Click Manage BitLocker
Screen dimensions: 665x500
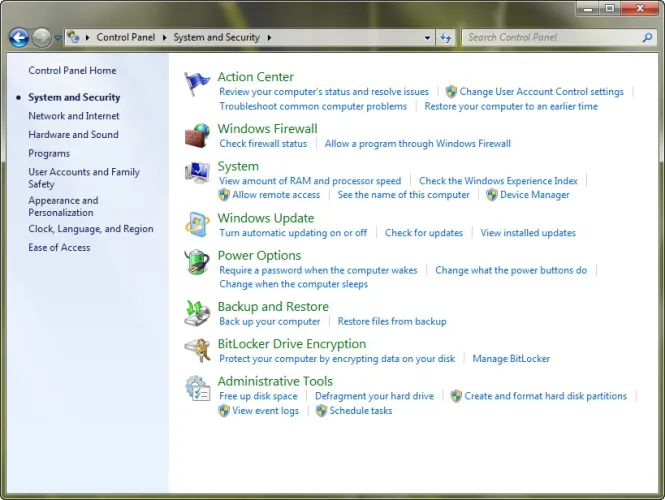[511, 358]
